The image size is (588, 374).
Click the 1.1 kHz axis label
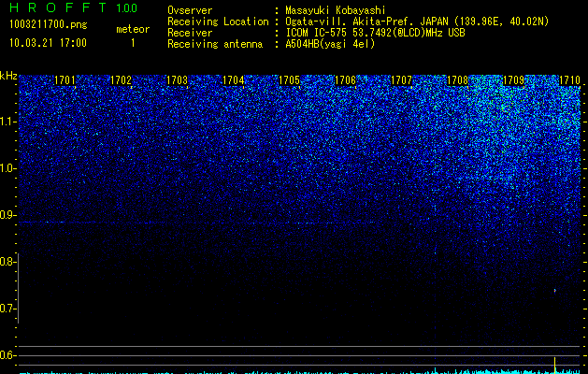[7, 122]
